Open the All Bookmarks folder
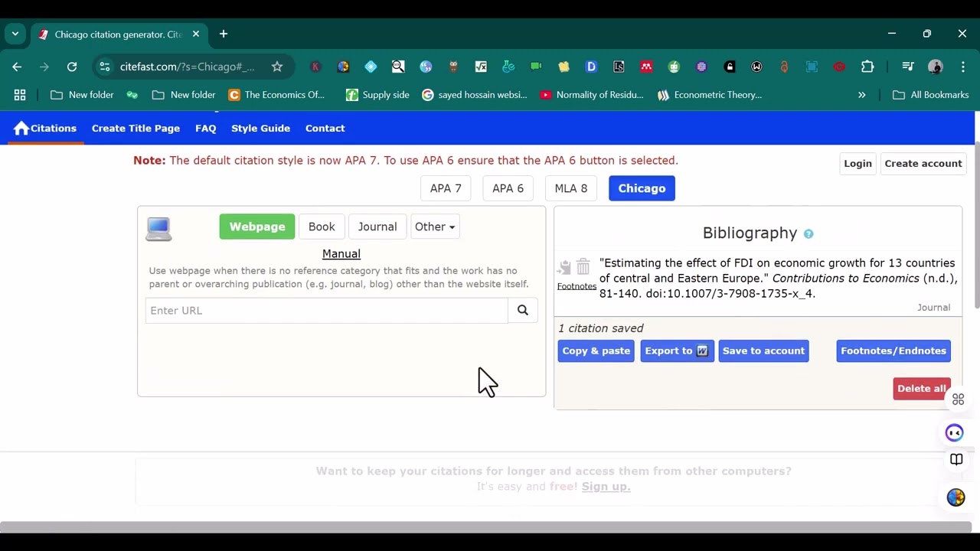 click(x=931, y=95)
